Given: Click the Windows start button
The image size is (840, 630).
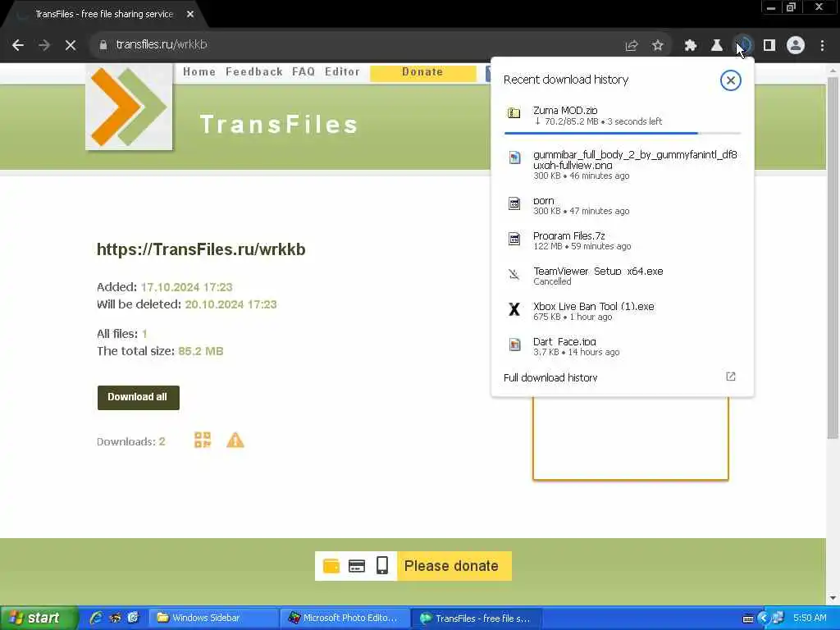Looking at the screenshot, I should tap(39, 619).
